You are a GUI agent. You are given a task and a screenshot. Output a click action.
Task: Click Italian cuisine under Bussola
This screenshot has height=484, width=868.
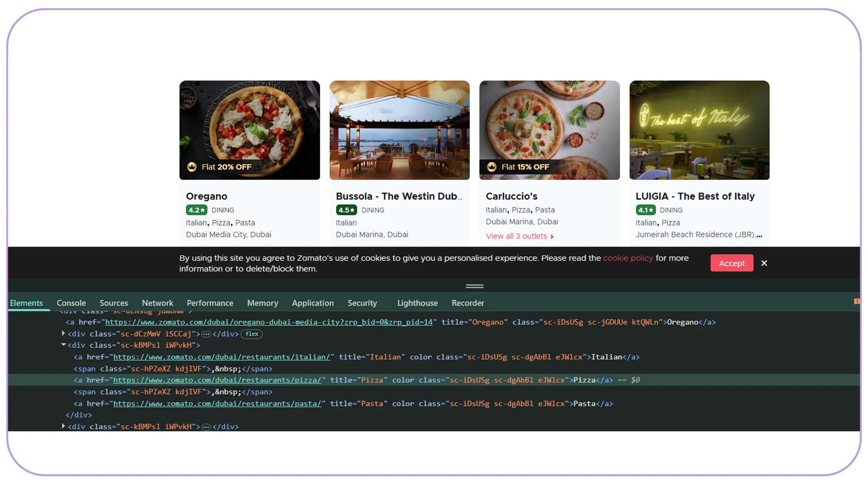(346, 223)
